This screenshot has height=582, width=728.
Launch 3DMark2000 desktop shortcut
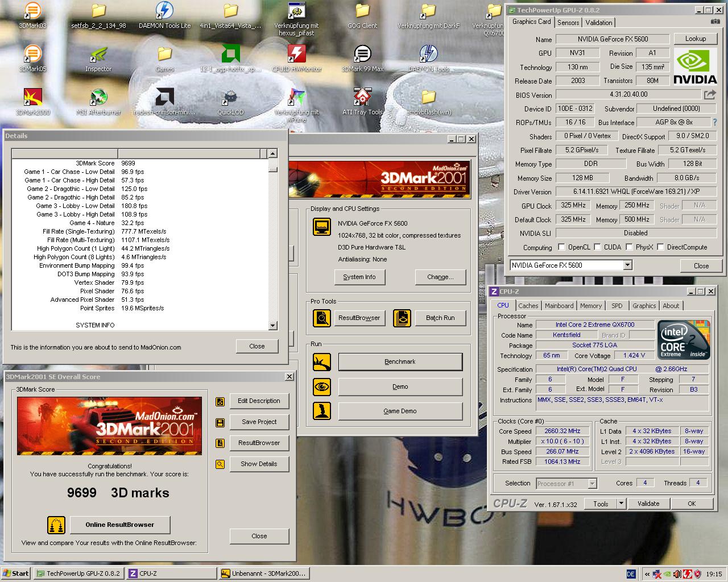[32, 97]
